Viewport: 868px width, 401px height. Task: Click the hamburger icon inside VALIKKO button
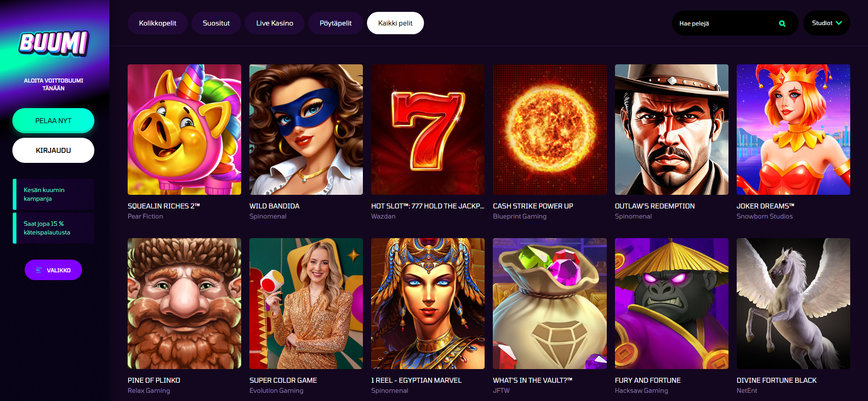click(x=38, y=270)
